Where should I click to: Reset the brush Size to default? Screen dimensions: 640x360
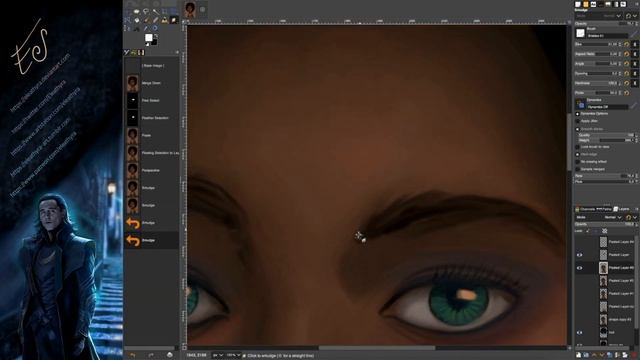click(x=627, y=44)
